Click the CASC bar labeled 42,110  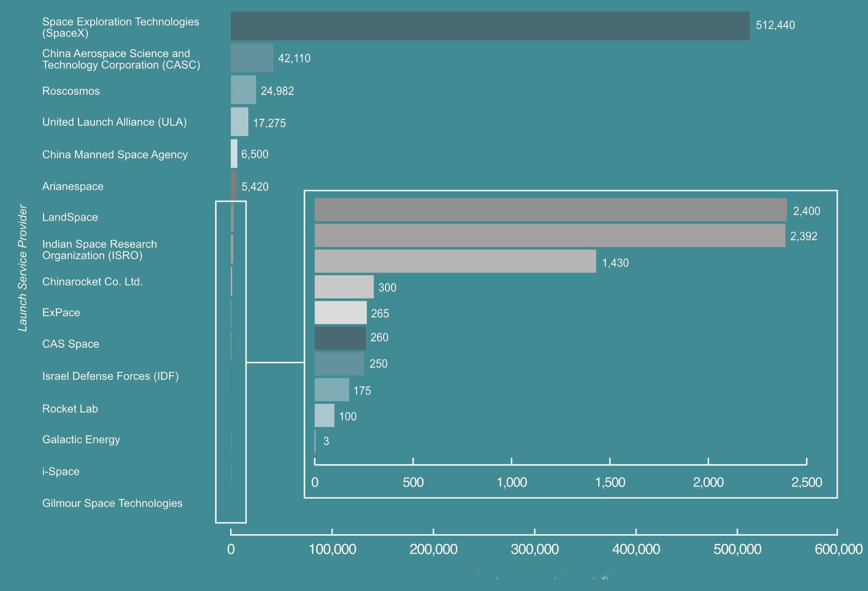click(252, 58)
